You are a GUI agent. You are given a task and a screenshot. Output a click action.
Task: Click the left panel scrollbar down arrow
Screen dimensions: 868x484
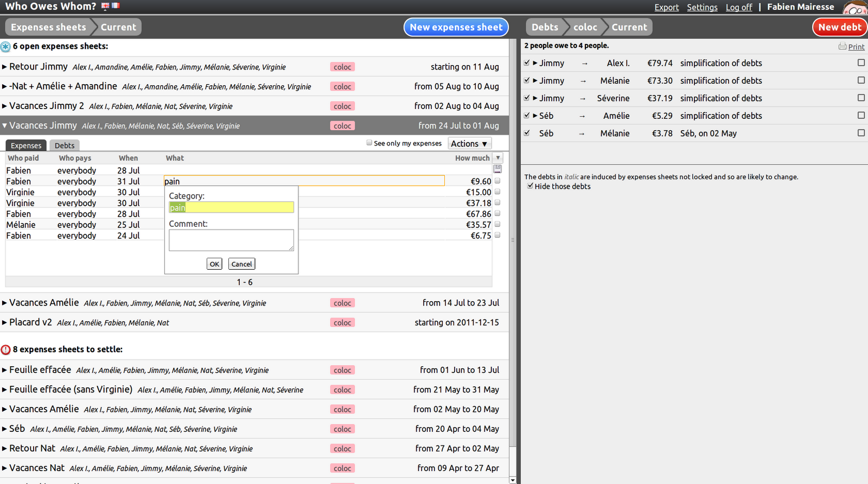coord(513,480)
